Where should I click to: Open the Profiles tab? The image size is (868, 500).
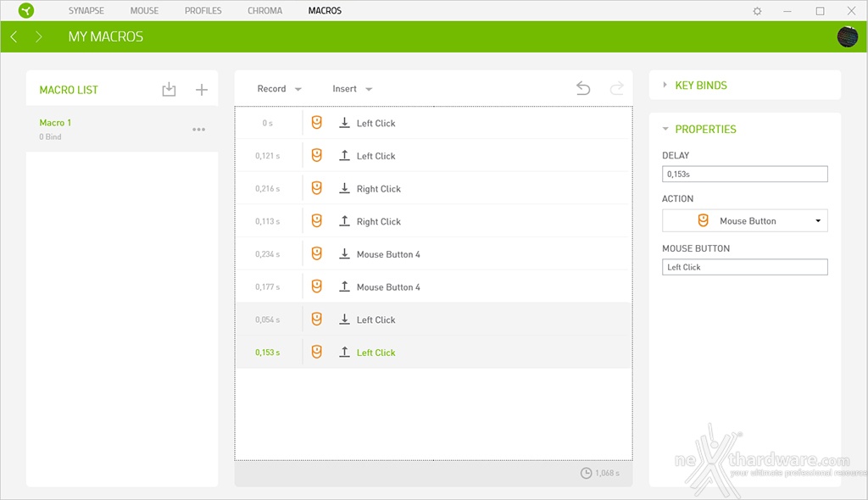[x=203, y=10]
